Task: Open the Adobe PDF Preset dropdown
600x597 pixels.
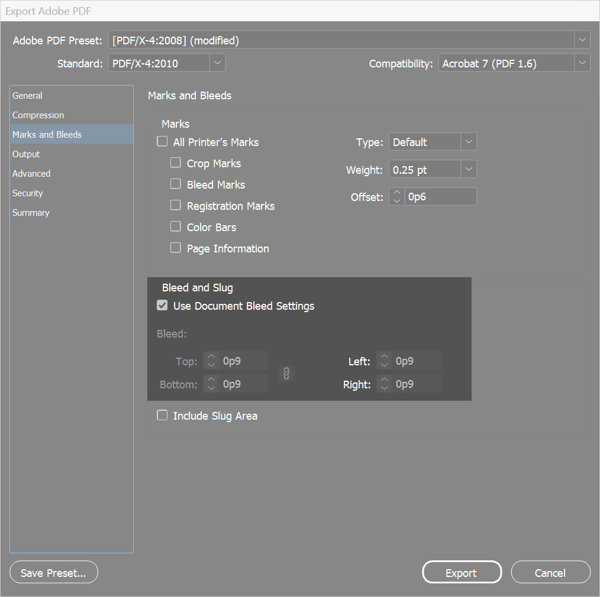Action: [582, 40]
